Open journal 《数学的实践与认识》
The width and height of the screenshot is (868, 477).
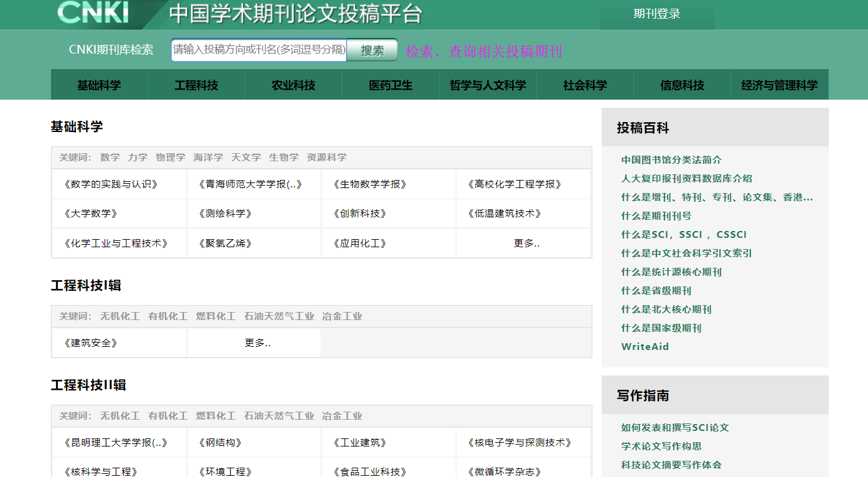pos(111,184)
